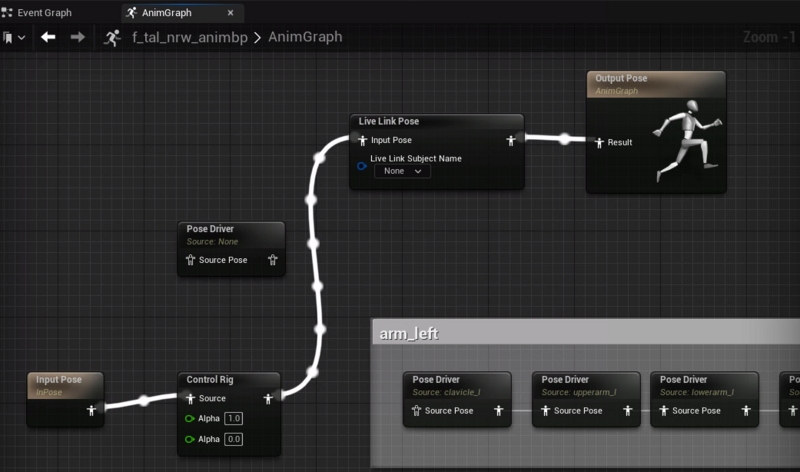Image resolution: width=800 pixels, height=472 pixels.
Task: Click the first green Alpha pin on Control Rig
Action: pyautogui.click(x=190, y=418)
